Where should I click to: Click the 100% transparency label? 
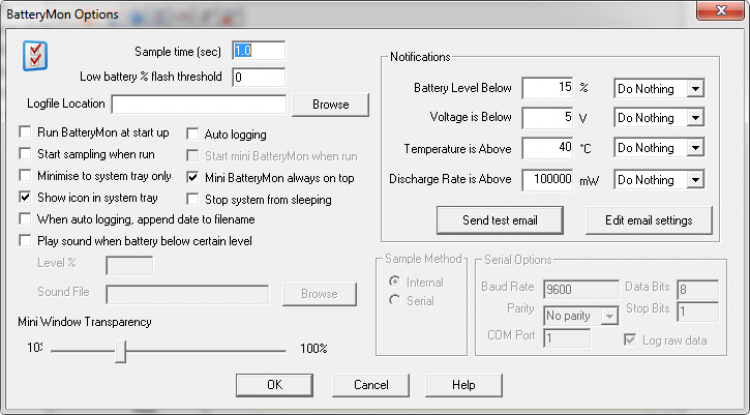click(314, 349)
